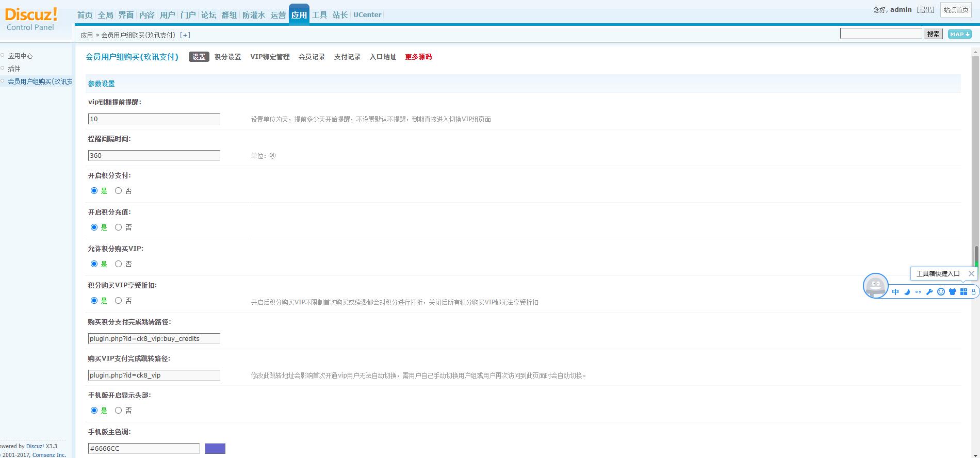Click the shirt skin icon in the floating bar
This screenshot has width=980, height=458.
tap(952, 292)
